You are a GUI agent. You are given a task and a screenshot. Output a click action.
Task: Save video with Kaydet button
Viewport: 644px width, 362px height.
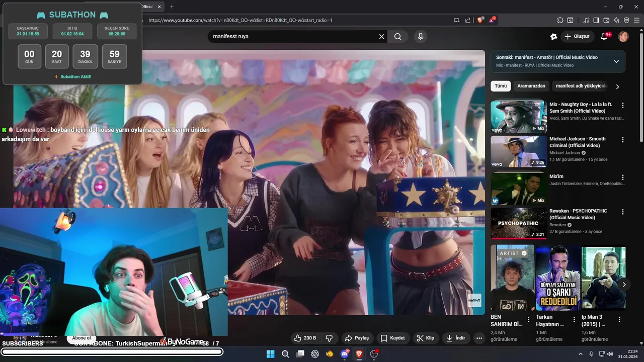pyautogui.click(x=392, y=338)
